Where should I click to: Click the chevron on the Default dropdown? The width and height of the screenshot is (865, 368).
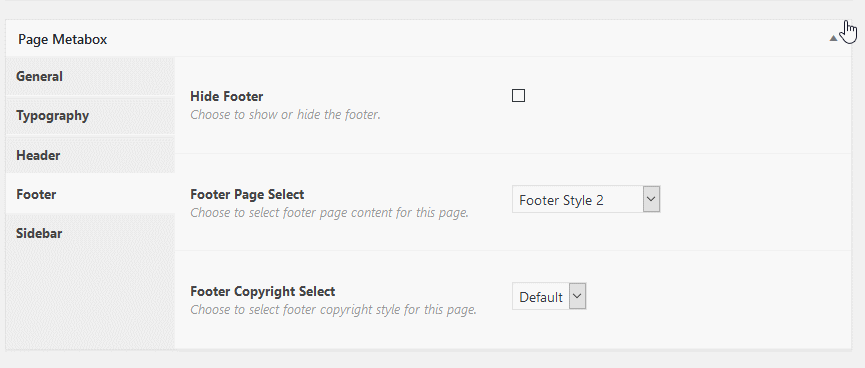577,296
